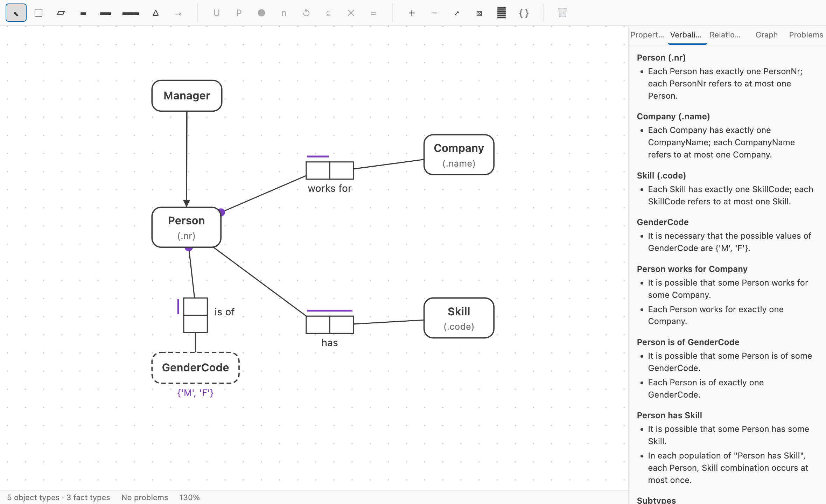Switch to the Relational tab

(725, 35)
